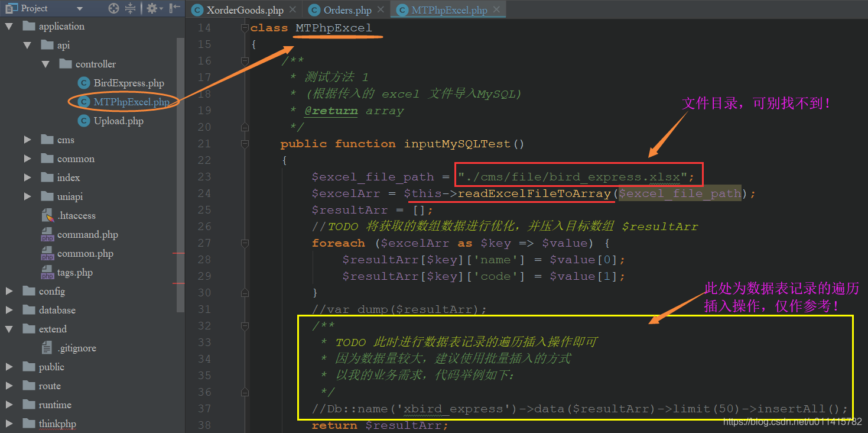Select MTPhpExcel.php in the project tree
Image resolution: width=868 pixels, height=433 pixels.
tap(132, 102)
